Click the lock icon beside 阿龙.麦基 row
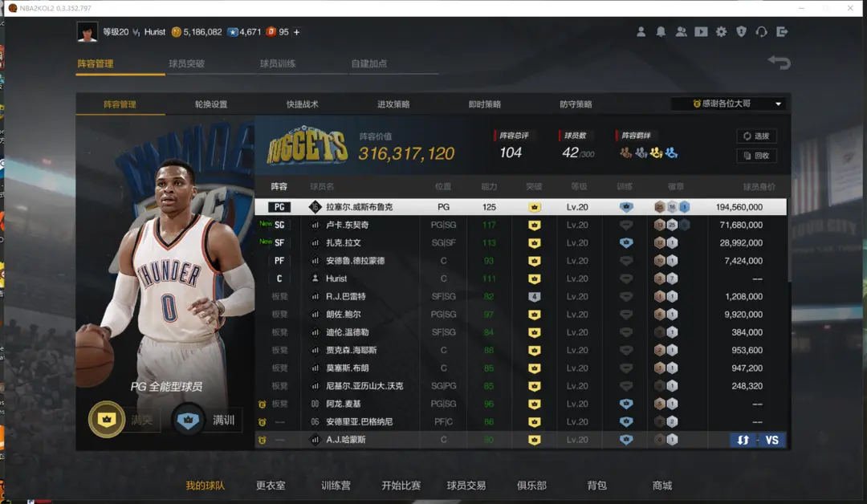Screen dimensions: 867x504 (262, 404)
